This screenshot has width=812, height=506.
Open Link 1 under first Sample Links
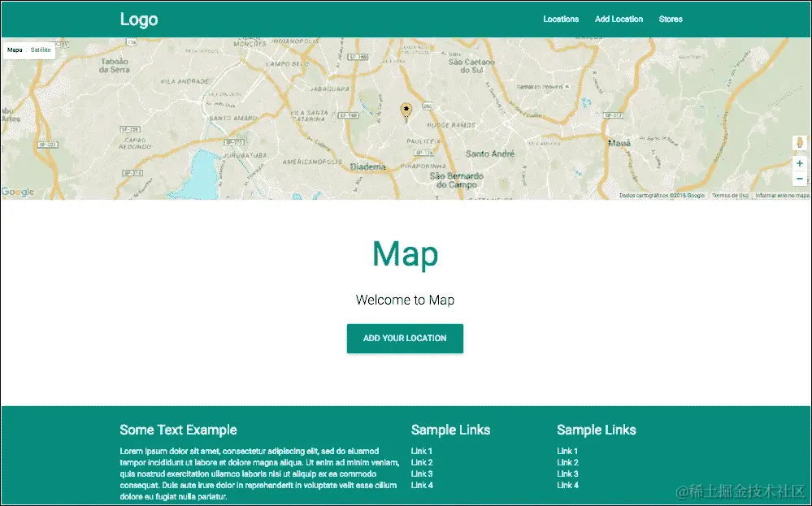420,451
